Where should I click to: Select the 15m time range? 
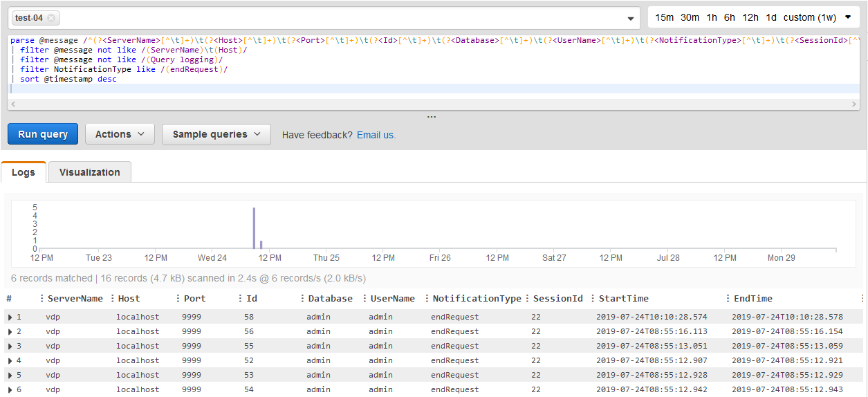664,17
